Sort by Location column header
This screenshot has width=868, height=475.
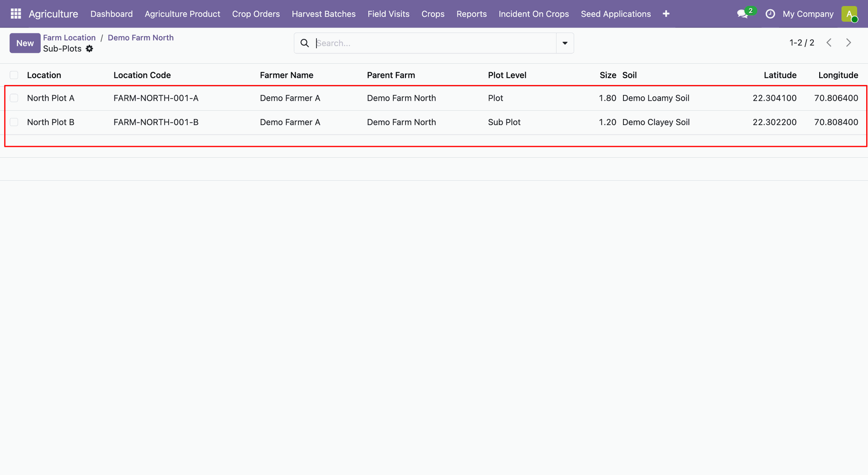(44, 75)
